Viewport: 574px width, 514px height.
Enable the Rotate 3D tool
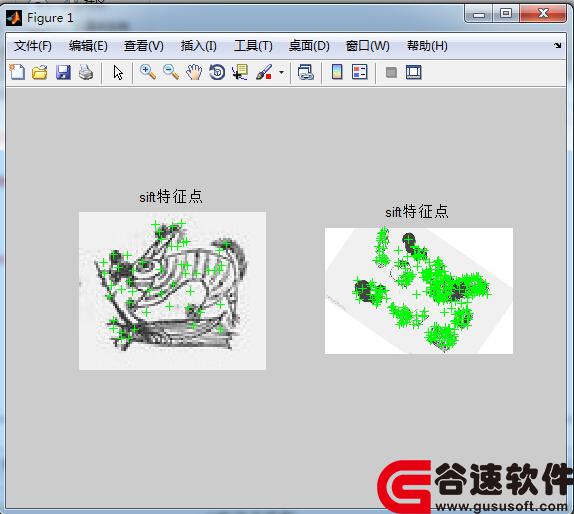217,72
